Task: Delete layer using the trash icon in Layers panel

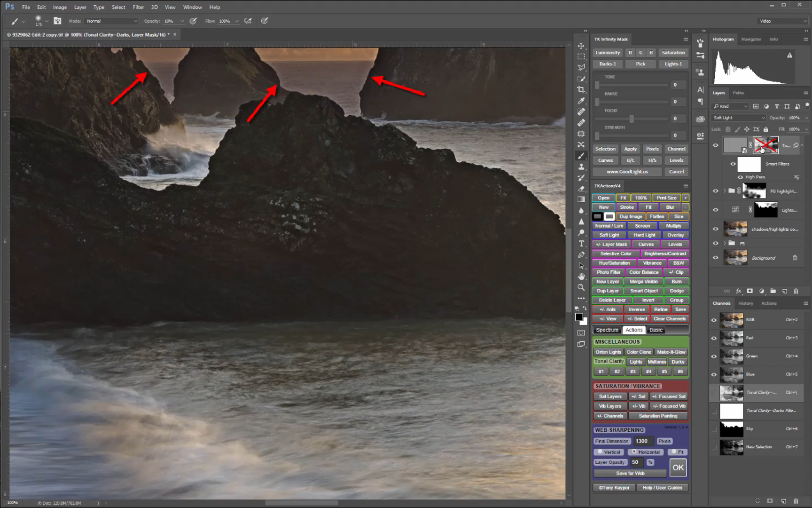Action: point(796,291)
